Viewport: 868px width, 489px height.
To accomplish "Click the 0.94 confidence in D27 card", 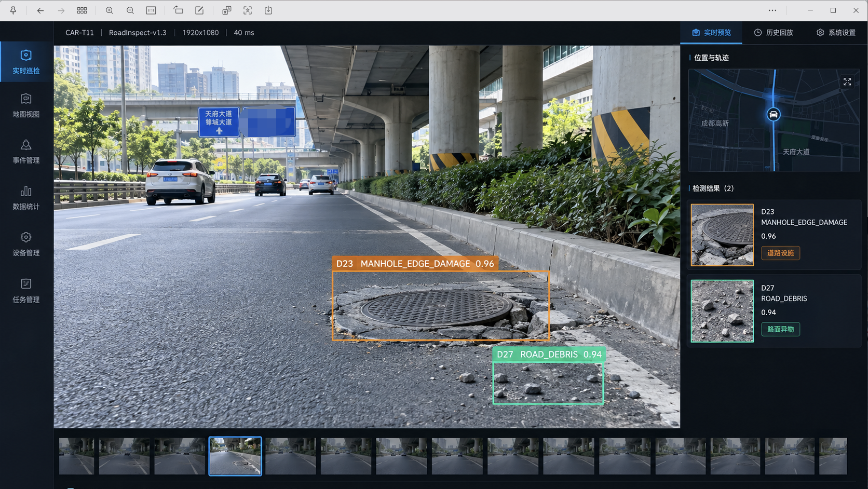I will [x=768, y=313].
